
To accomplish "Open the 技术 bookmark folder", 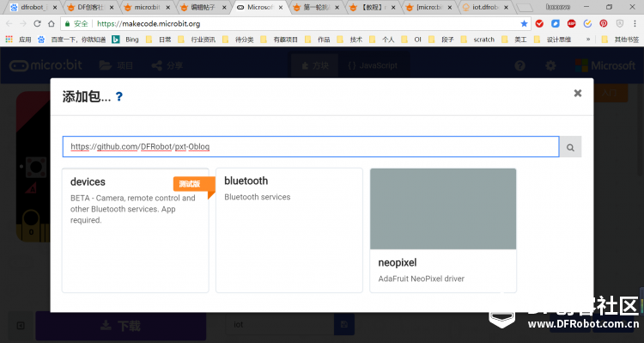I will click(350, 40).
